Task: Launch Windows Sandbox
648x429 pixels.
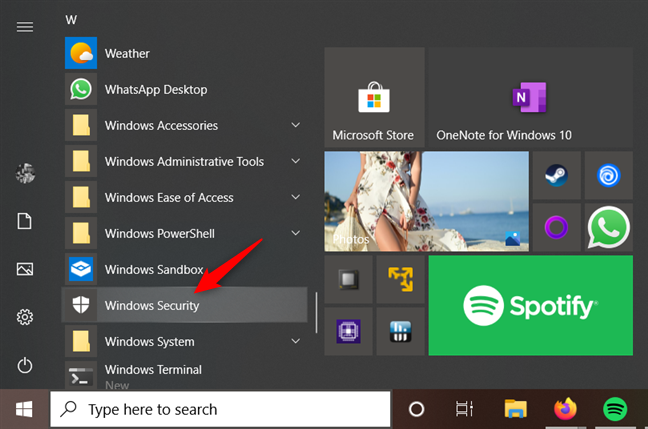Action: (153, 270)
